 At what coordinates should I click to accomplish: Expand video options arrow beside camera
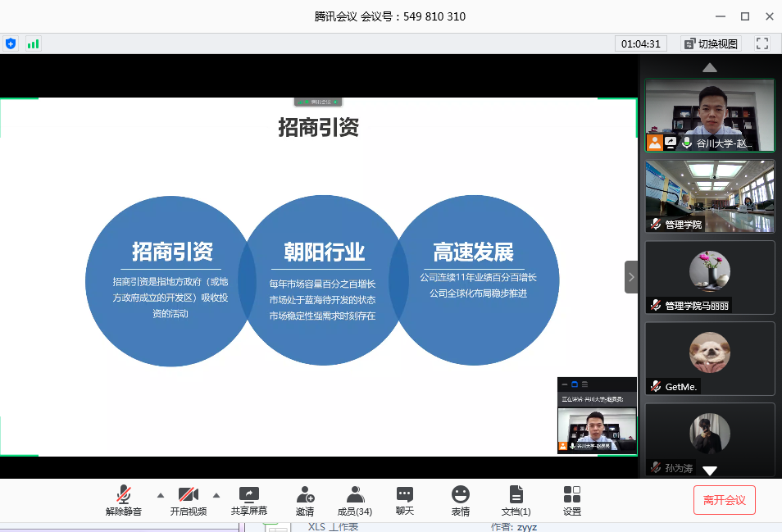click(216, 494)
